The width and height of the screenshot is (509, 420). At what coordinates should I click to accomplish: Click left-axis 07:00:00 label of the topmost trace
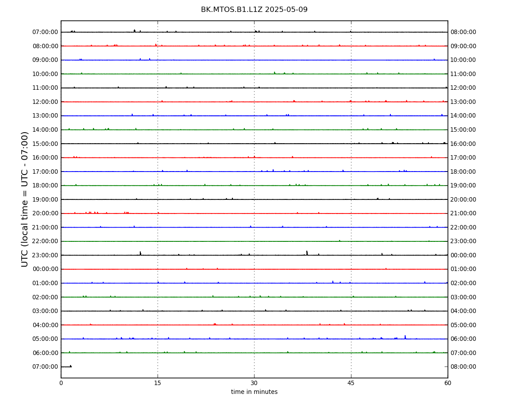tap(45, 32)
